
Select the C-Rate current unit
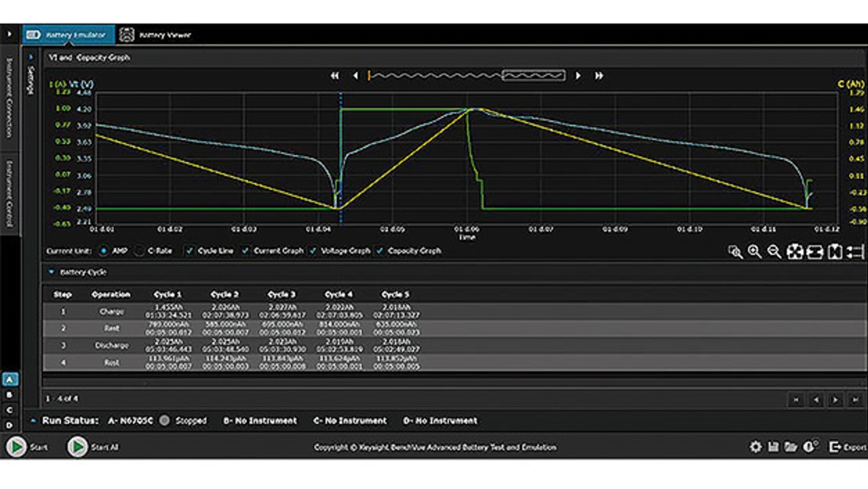(140, 251)
